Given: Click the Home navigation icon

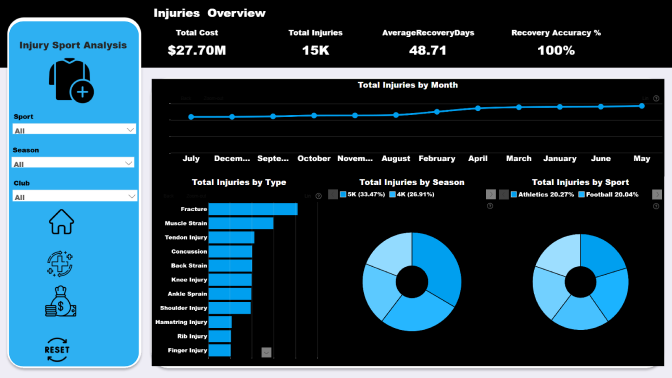Looking at the screenshot, I should tap(61, 222).
